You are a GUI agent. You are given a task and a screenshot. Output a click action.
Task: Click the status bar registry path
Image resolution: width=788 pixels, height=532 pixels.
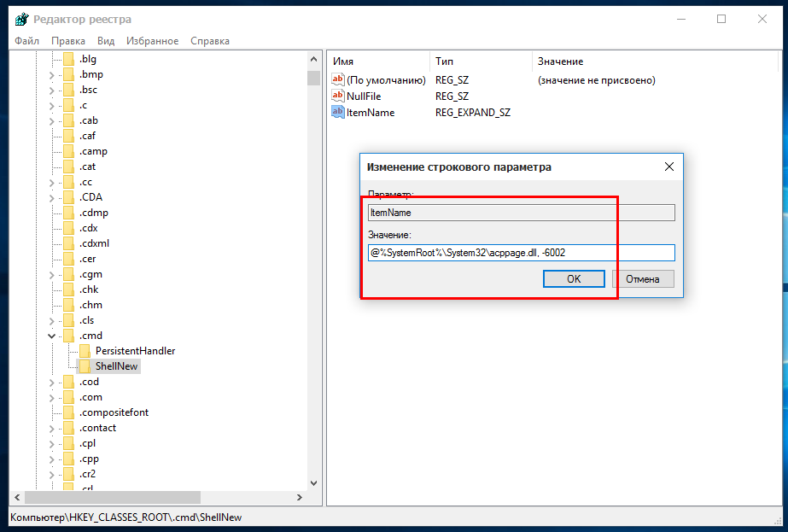[126, 517]
